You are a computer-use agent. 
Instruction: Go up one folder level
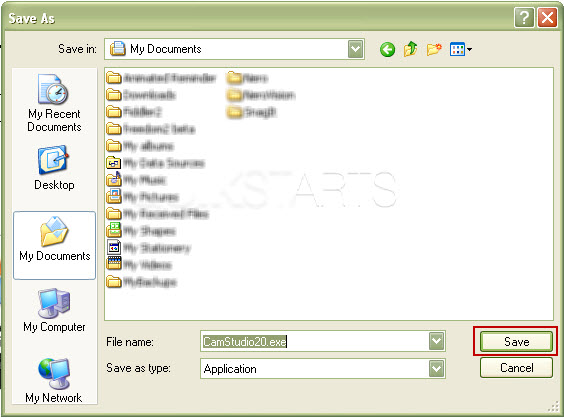click(410, 49)
